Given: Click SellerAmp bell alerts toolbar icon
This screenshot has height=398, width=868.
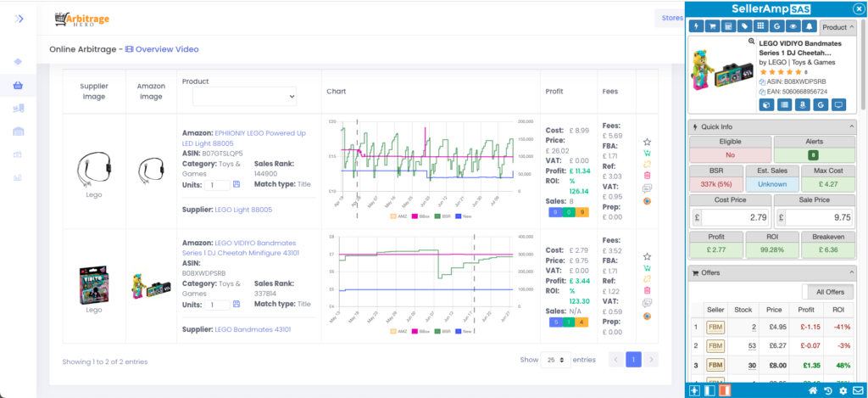Looking at the screenshot, I should pyautogui.click(x=810, y=26).
